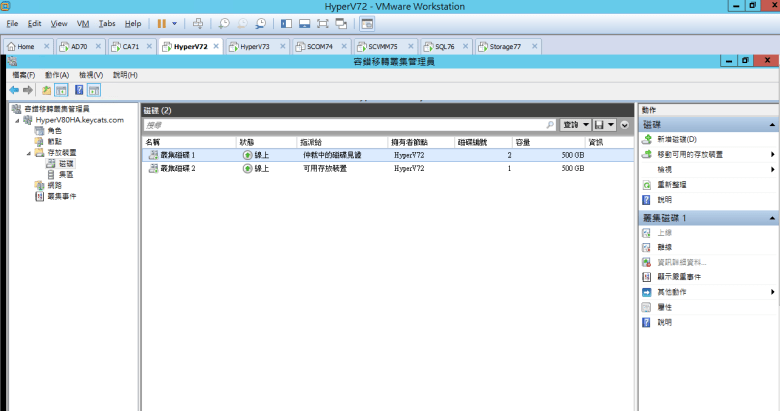Image resolution: width=780 pixels, height=411 pixels.
Task: Click the MMC back arrow icon
Action: point(15,90)
